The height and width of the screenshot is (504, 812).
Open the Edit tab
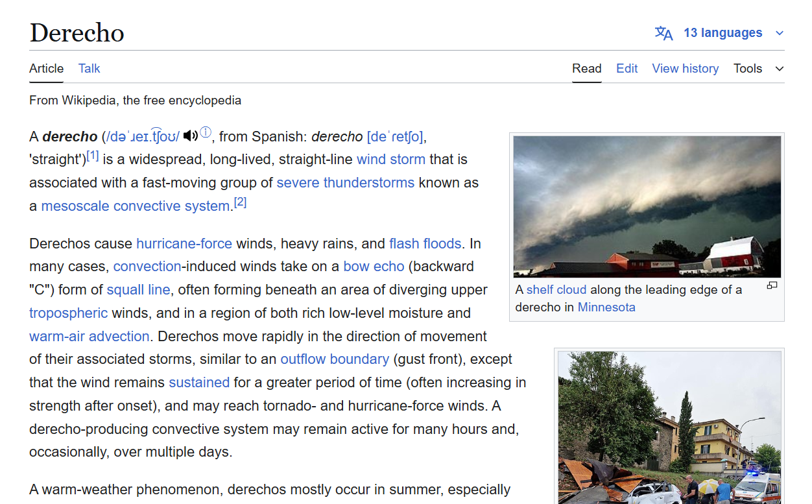(x=627, y=68)
